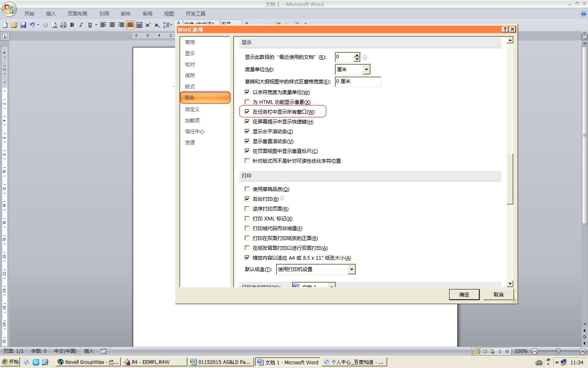Toggle 在页面视图中显示垂直标尺 checkbox
The image size is (588, 368).
pos(247,151)
